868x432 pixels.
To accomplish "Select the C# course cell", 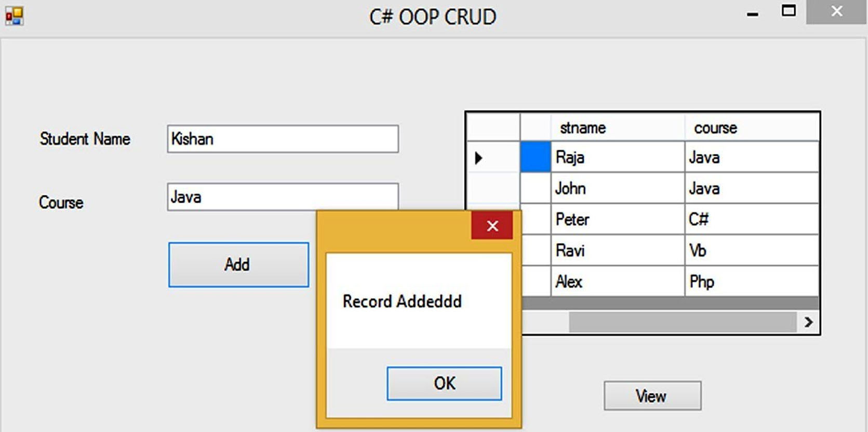I will [x=752, y=219].
